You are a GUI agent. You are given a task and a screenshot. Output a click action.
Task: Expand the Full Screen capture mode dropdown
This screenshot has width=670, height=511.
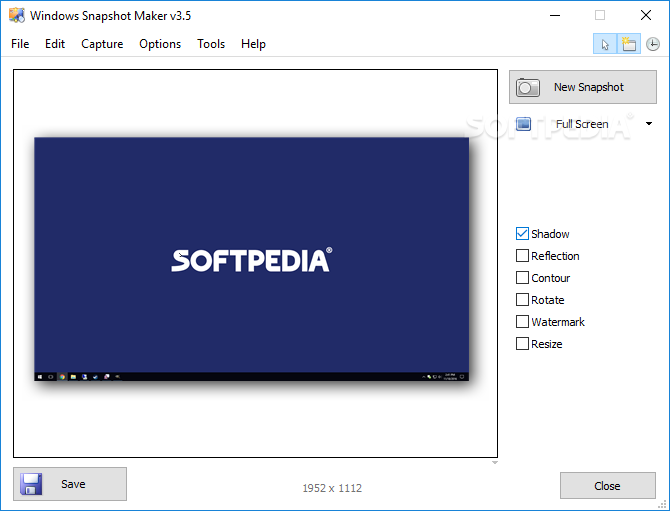click(x=649, y=124)
